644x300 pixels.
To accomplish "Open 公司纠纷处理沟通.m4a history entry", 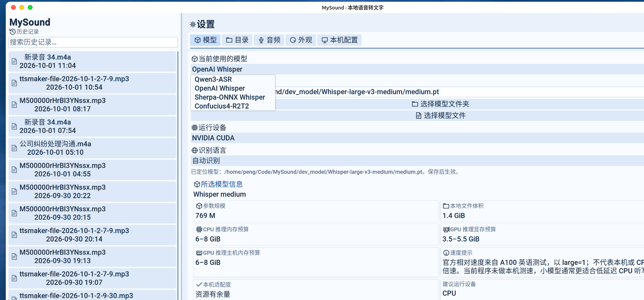I will point(92,148).
